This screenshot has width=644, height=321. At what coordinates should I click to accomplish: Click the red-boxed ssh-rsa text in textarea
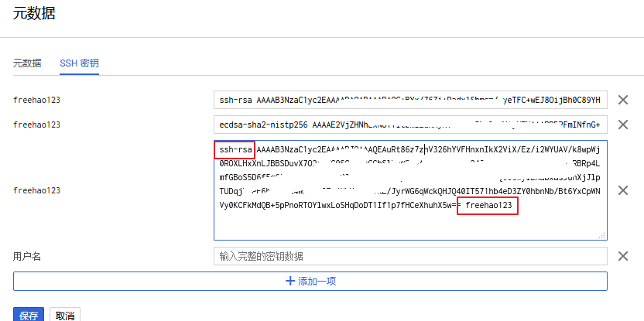[x=235, y=149]
